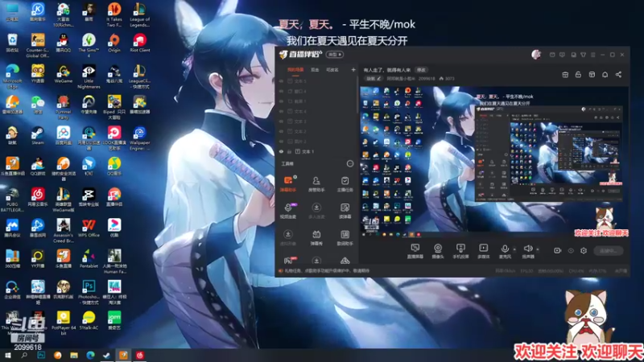Add a 多媒体 multimedia source

click(x=484, y=251)
